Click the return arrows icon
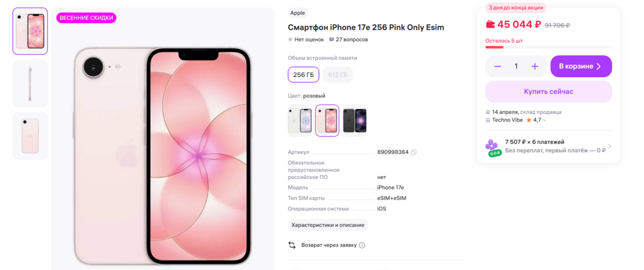Screen dimensions: 644x270 click(x=292, y=245)
